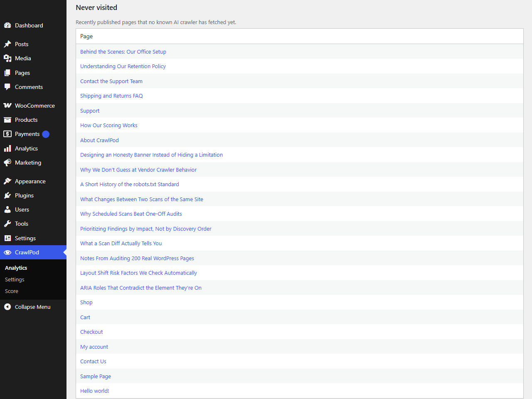Open the Posts menu item
Screen dimensions: 532x399
33,44
